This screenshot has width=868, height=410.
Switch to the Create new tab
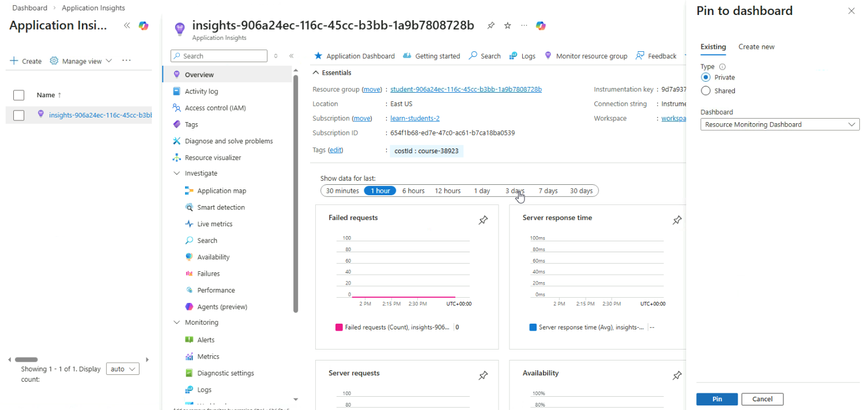756,47
